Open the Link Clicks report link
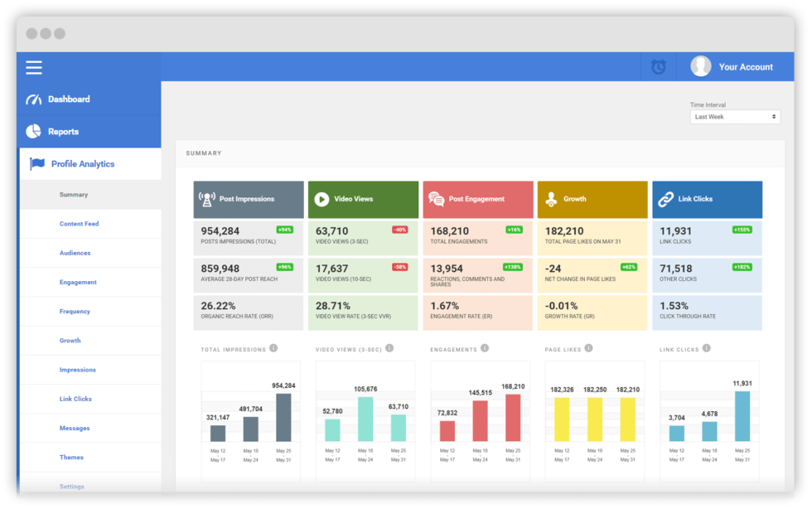 pos(77,399)
